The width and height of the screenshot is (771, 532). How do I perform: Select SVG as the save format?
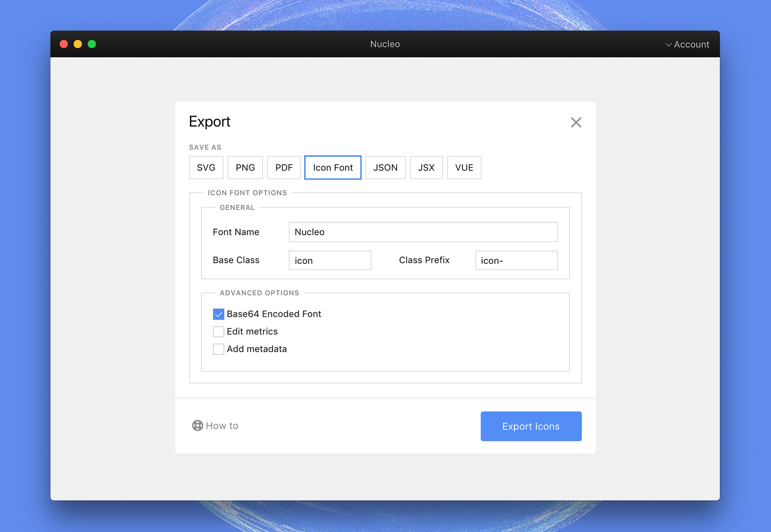point(206,167)
